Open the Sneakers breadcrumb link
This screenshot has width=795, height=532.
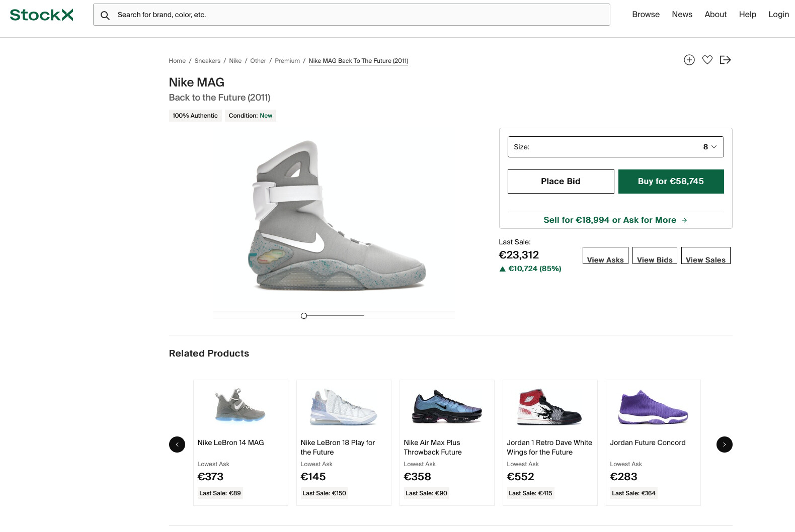pos(207,61)
